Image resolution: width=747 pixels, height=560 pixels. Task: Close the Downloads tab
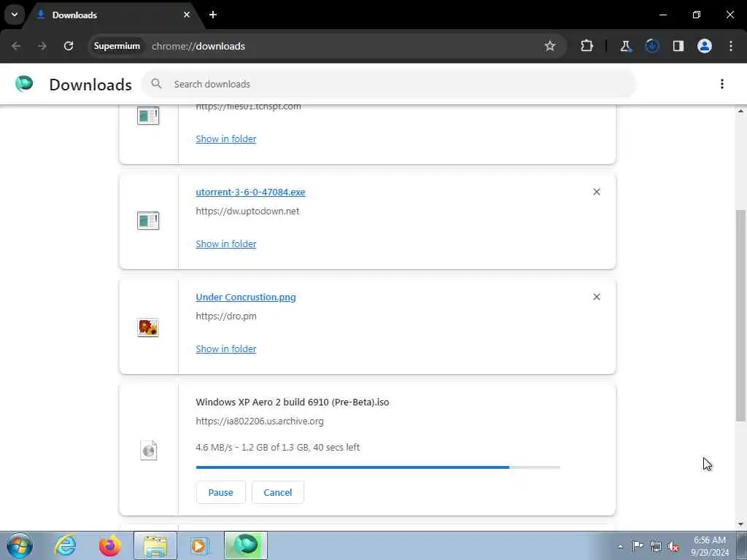point(187,15)
